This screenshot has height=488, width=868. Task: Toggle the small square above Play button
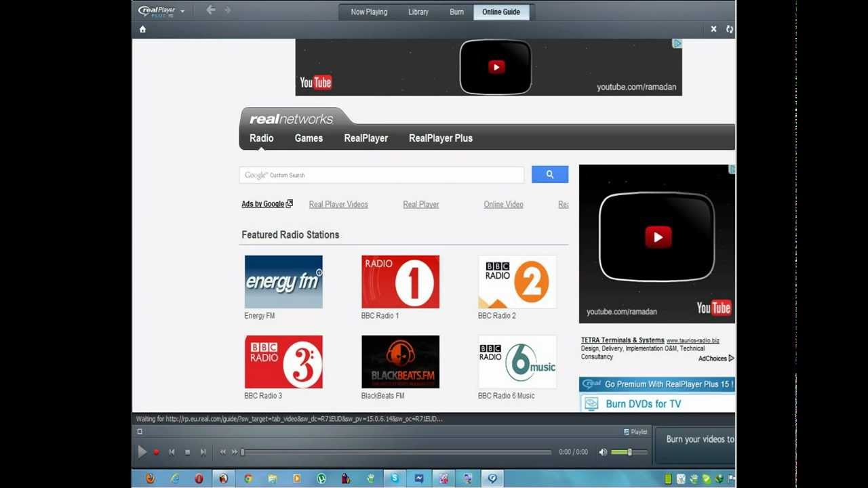click(140, 432)
